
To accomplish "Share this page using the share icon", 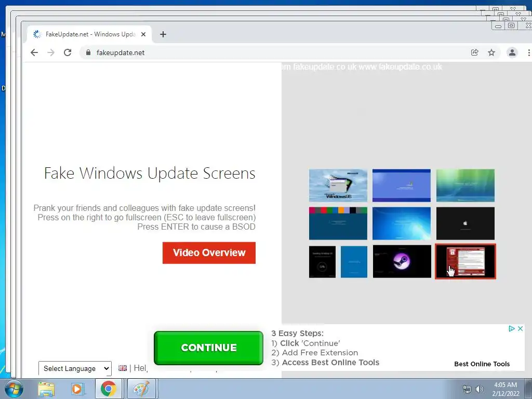I will click(475, 52).
